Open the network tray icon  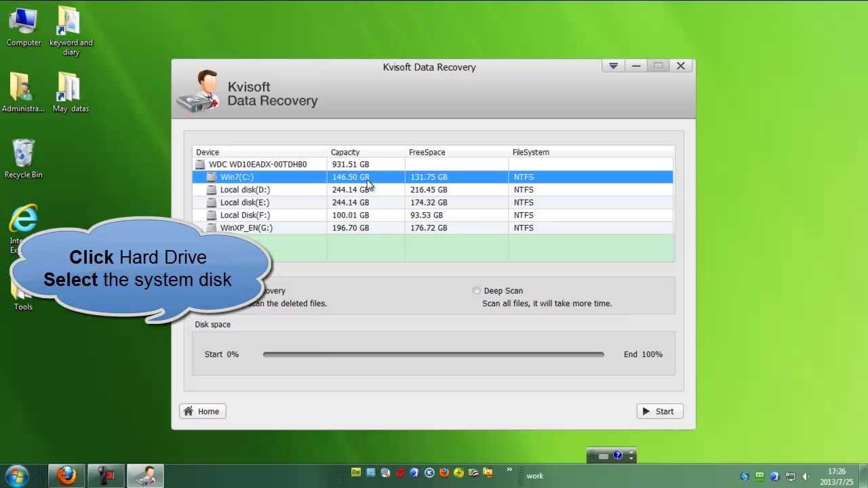790,476
